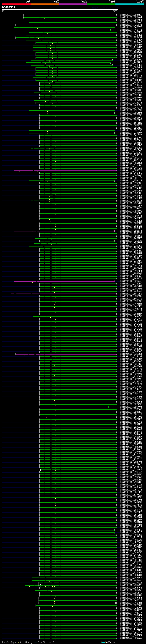This screenshot has width=146, height=644.
Task: Select hit label UniRef100_A2SY34
Action: point(131,37)
